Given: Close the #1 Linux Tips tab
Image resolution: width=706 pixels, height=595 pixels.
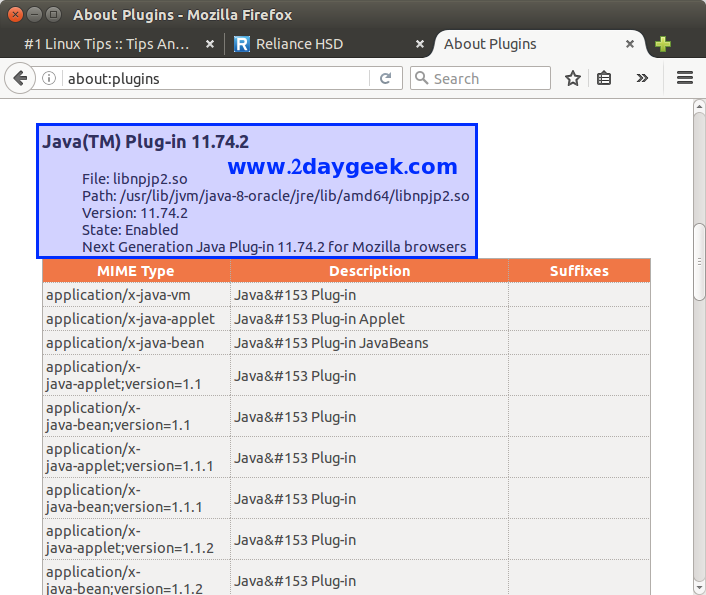Looking at the screenshot, I should (x=210, y=44).
